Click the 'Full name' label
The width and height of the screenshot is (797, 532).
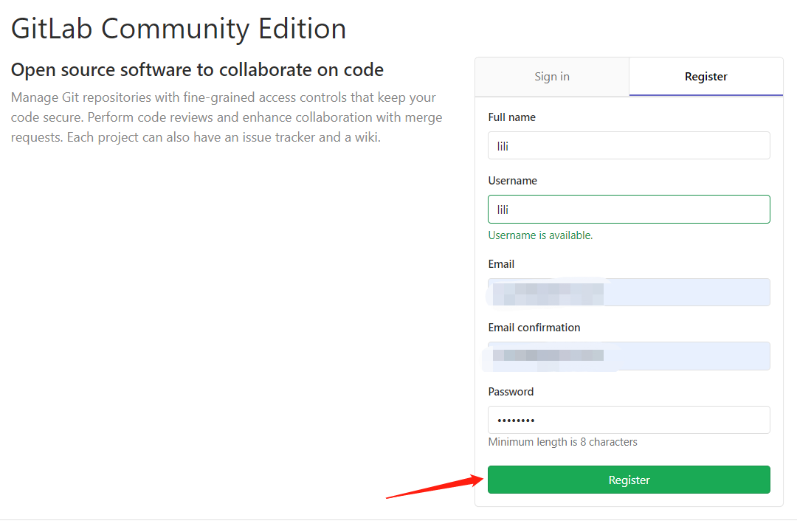click(x=512, y=117)
